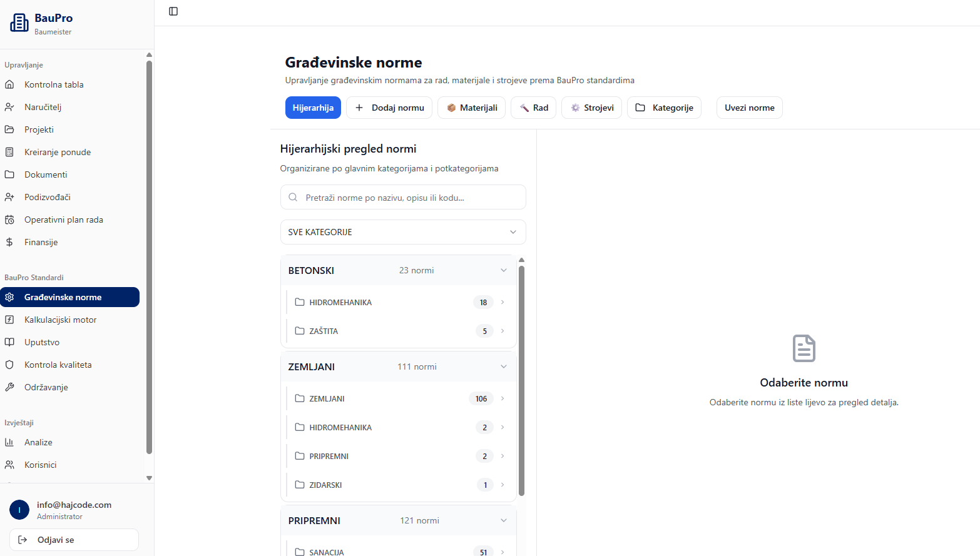Click the document icon above Odaberite normu
The height and width of the screenshot is (556, 980).
pos(804,348)
